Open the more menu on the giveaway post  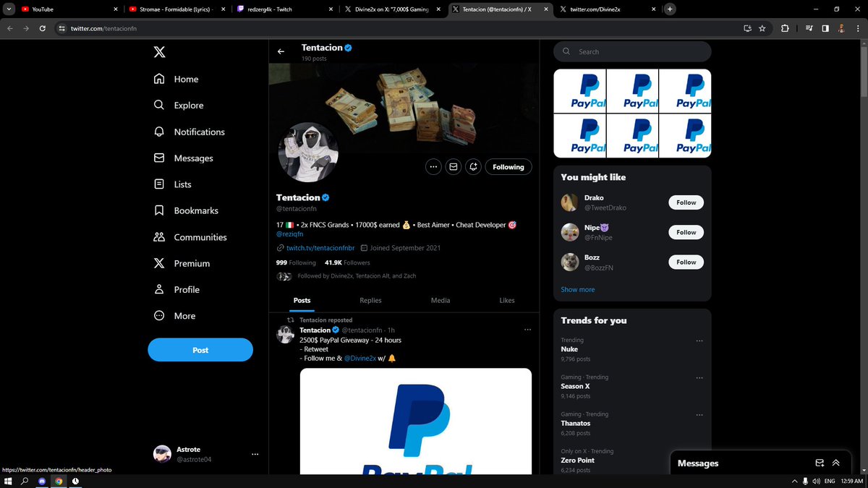(x=527, y=330)
